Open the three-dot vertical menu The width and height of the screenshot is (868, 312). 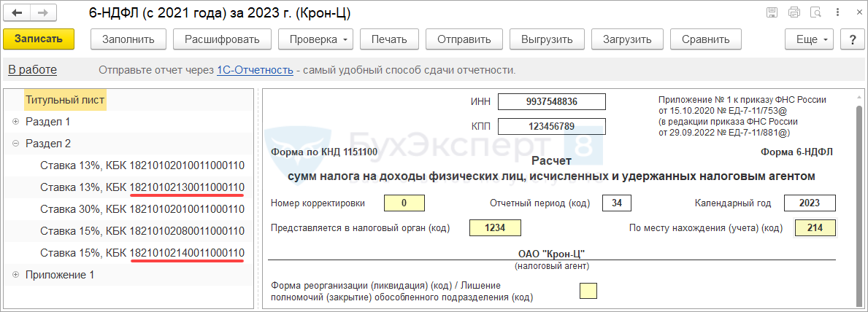pos(836,12)
